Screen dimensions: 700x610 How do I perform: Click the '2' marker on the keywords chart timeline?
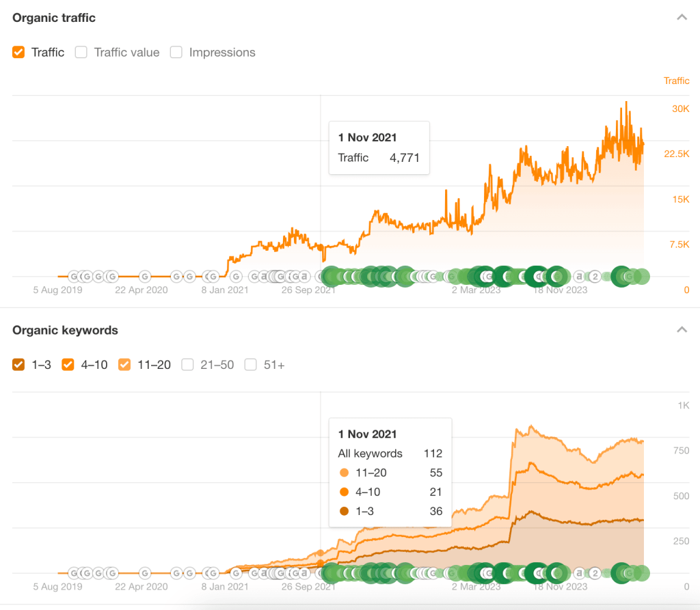[x=595, y=573]
